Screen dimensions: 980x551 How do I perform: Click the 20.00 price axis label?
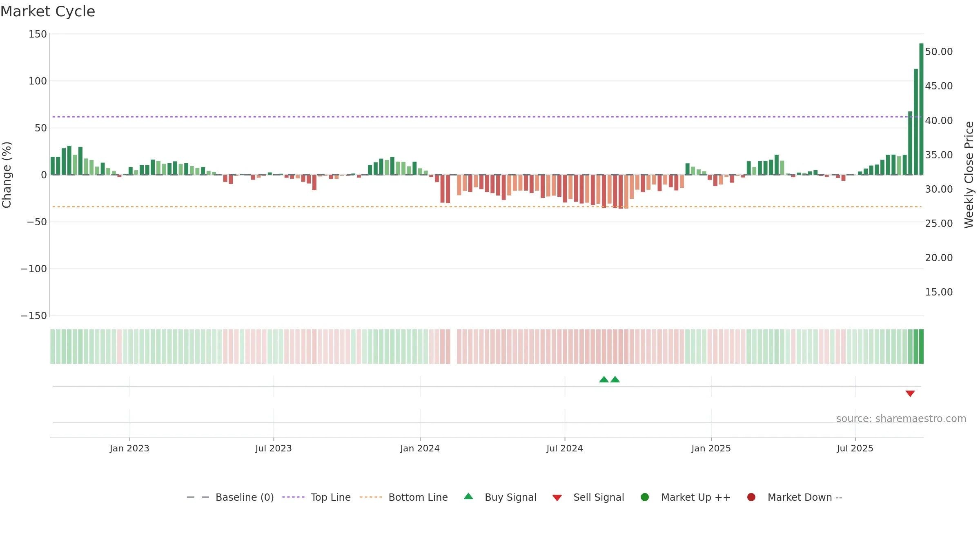pyautogui.click(x=939, y=258)
